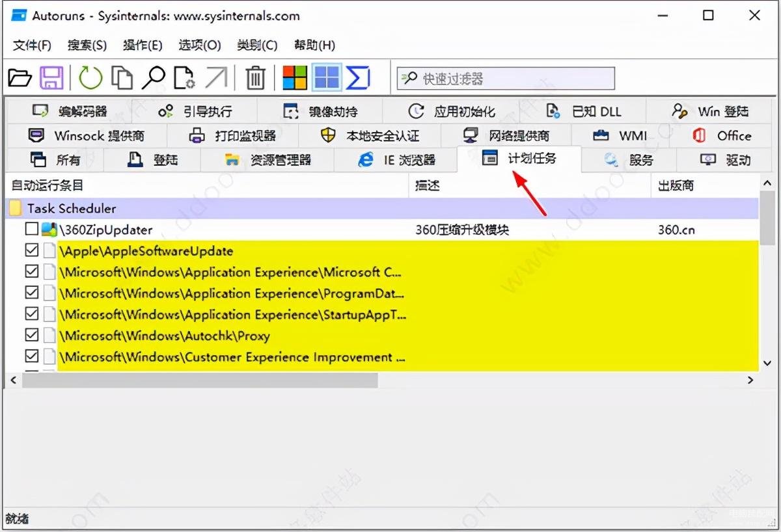Click the file icon of Autochk\Proxy entry
Image resolution: width=781 pixels, height=532 pixels.
coord(50,336)
